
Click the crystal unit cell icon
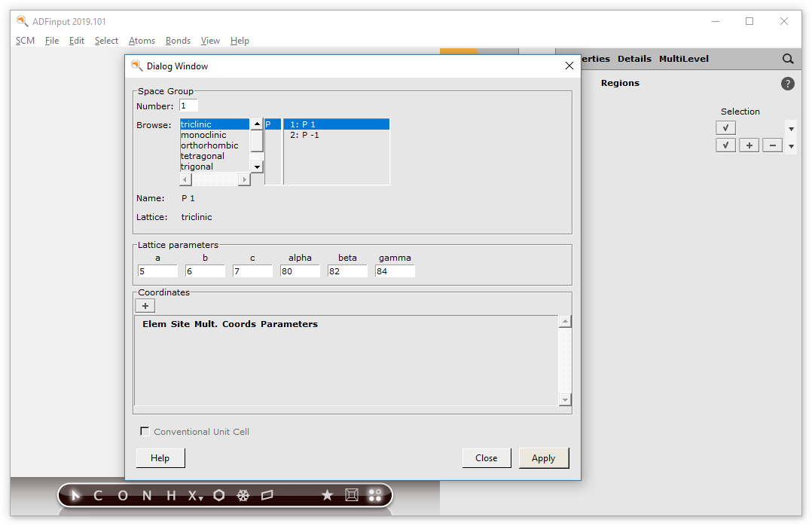351,495
